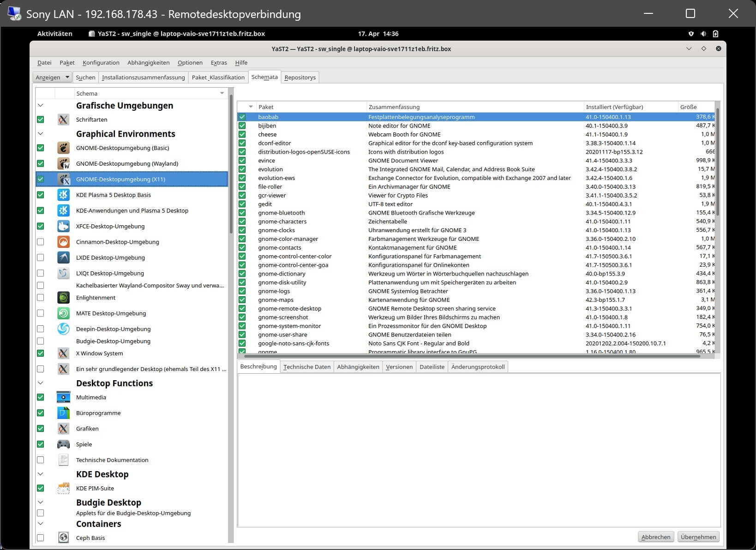Click the Multimedia pattern icon
This screenshot has height=550, width=756.
[63, 397]
